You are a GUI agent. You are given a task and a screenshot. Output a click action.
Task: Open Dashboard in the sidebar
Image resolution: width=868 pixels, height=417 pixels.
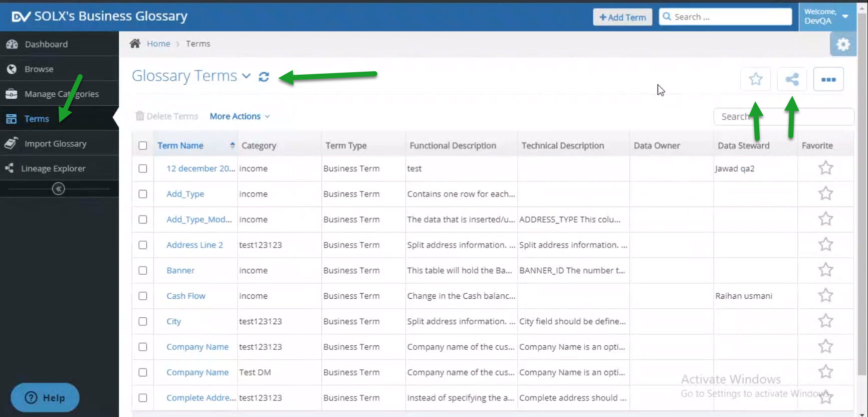pos(59,44)
